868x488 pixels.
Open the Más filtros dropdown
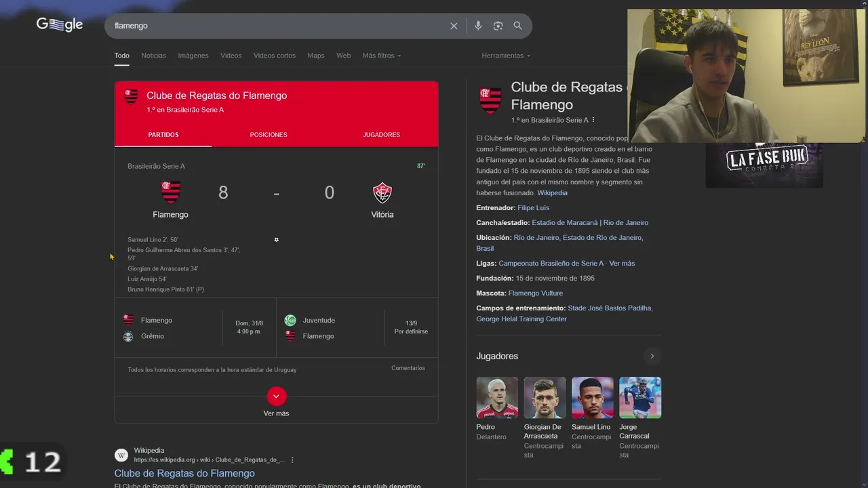[382, 56]
